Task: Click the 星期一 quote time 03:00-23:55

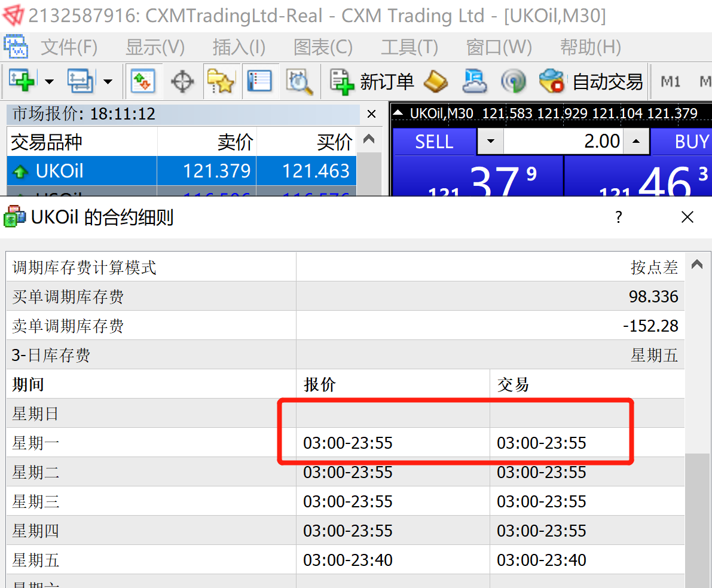Action: click(x=348, y=443)
